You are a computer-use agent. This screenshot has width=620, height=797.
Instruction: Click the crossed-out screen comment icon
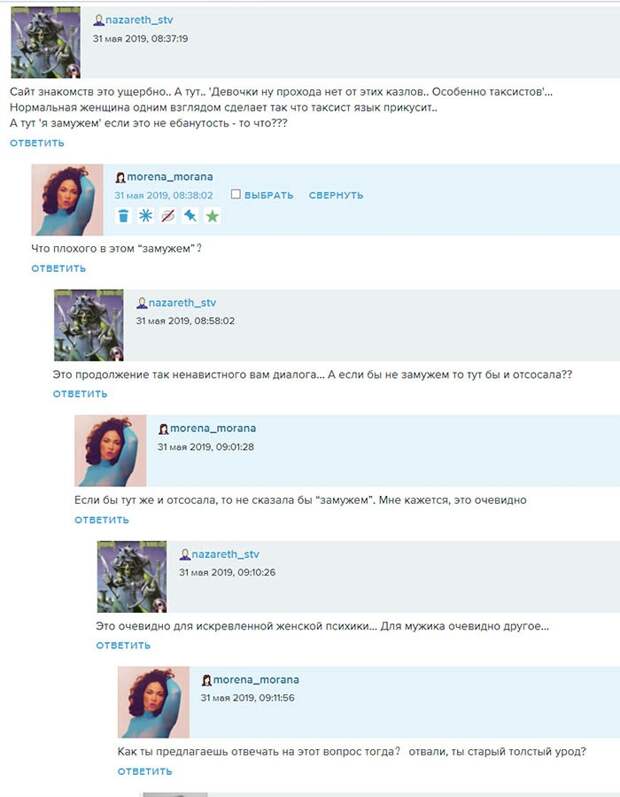point(168,216)
